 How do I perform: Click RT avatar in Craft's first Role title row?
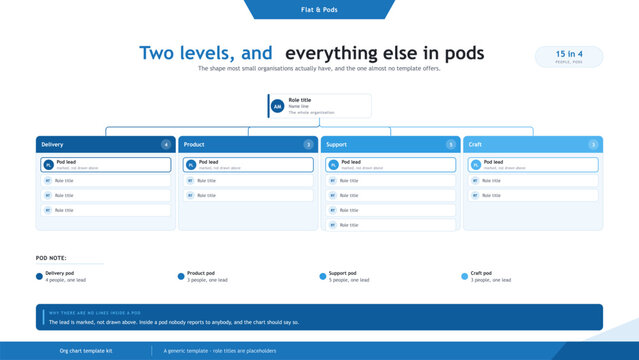tap(475, 181)
